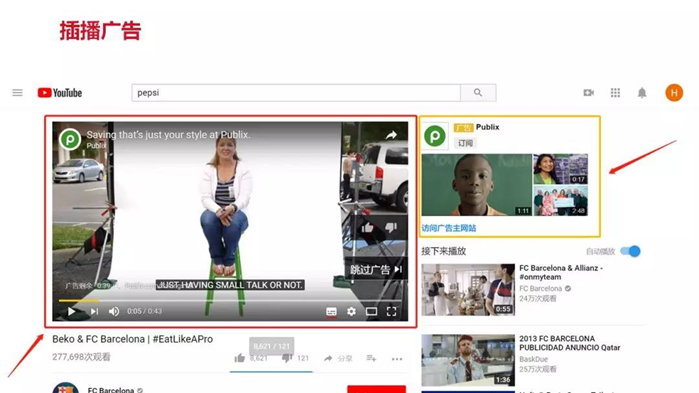Image resolution: width=699 pixels, height=393 pixels.
Task: Open the YouTube apps grid
Action: coord(615,93)
